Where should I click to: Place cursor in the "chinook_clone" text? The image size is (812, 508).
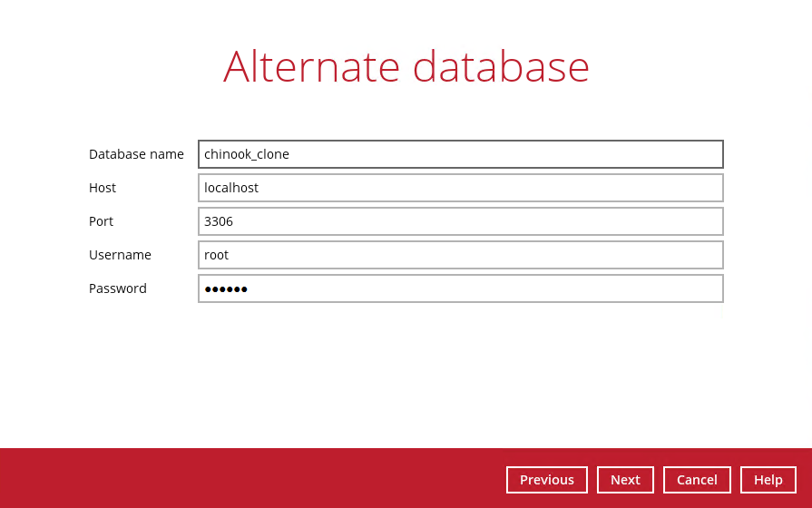tap(247, 154)
